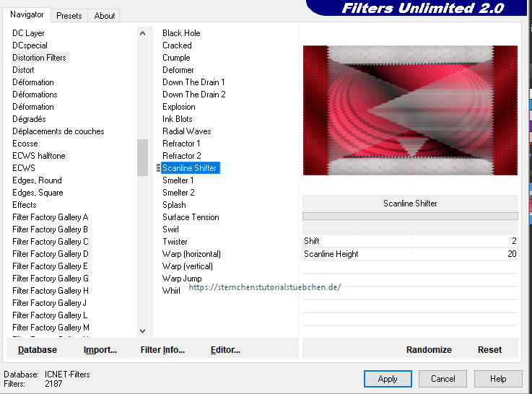Click the Scanline Height slider
The width and height of the screenshot is (532, 394).
(x=411, y=254)
